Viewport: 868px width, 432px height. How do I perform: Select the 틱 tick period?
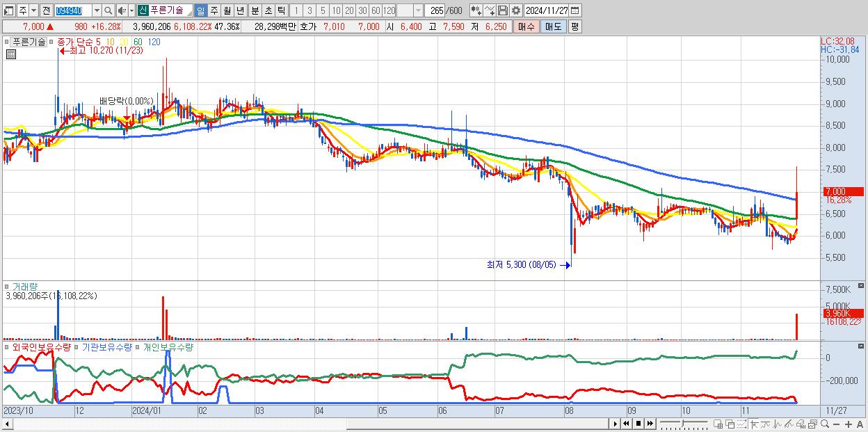coord(281,10)
